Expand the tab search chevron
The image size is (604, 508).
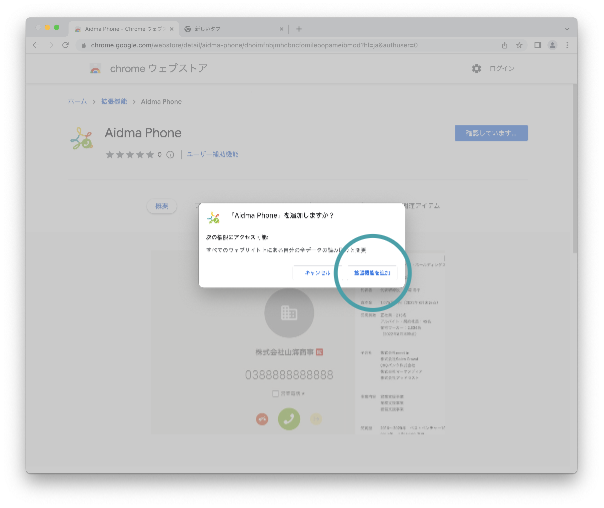pyautogui.click(x=567, y=29)
